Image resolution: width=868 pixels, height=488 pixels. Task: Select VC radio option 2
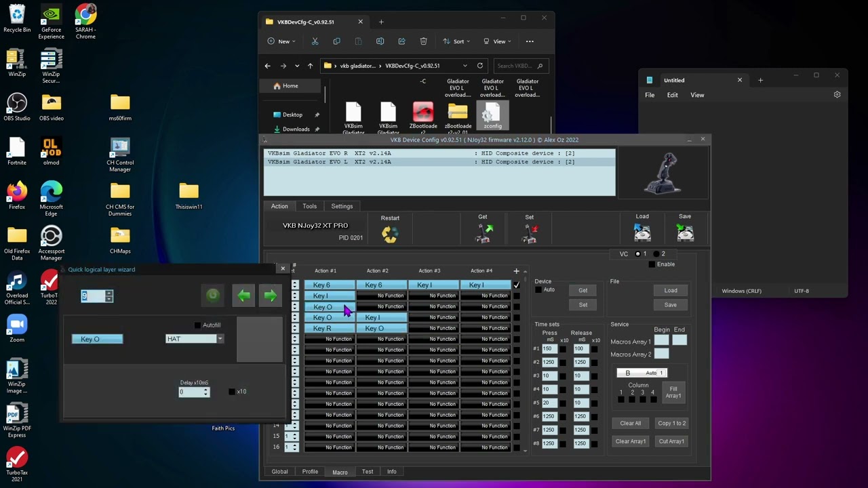[x=656, y=254]
